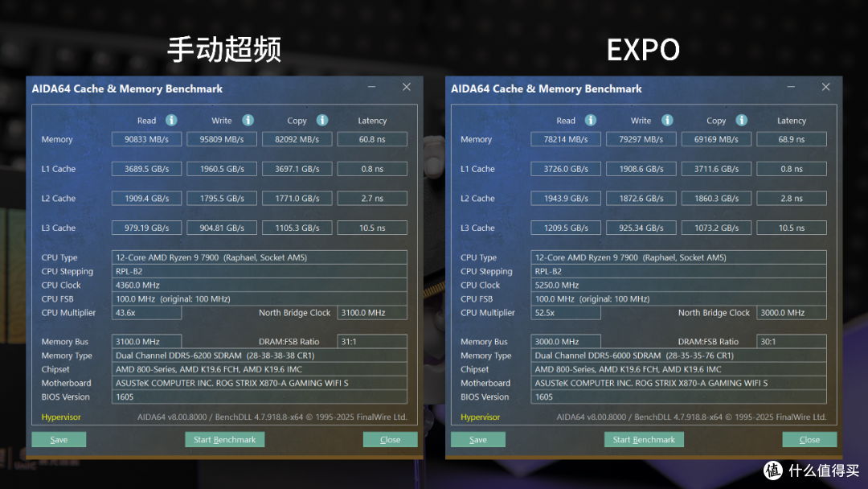Click CPU Clock field 5250.0 MHz
Viewport: 868px width, 489px height.
pos(678,285)
